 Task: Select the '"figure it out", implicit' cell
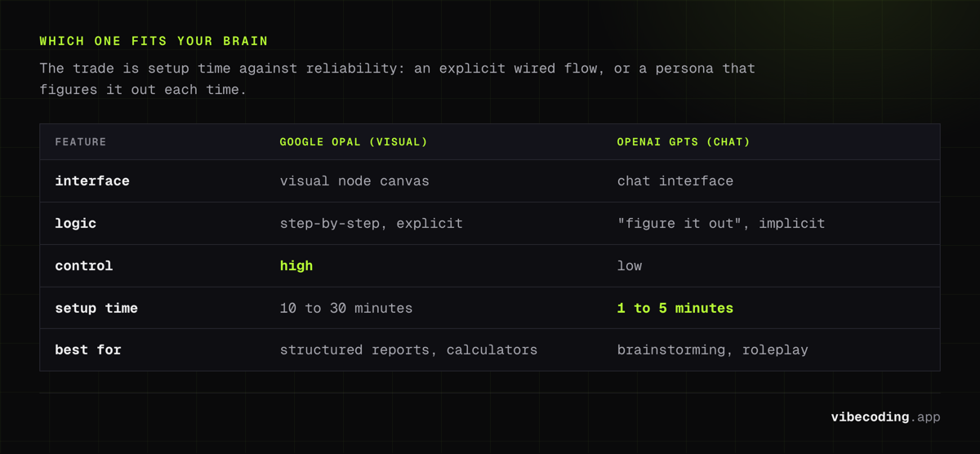(x=721, y=223)
